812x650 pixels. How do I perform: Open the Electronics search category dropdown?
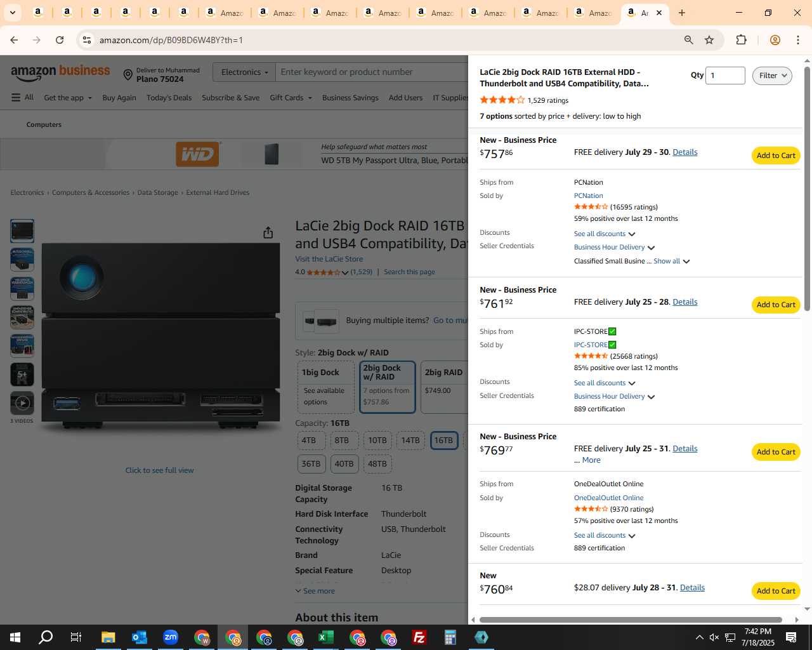244,72
